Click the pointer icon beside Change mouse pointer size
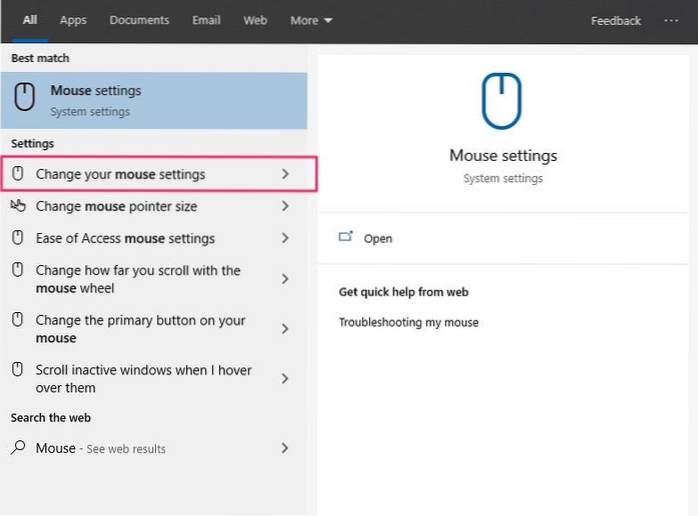The image size is (698, 516). (x=17, y=206)
